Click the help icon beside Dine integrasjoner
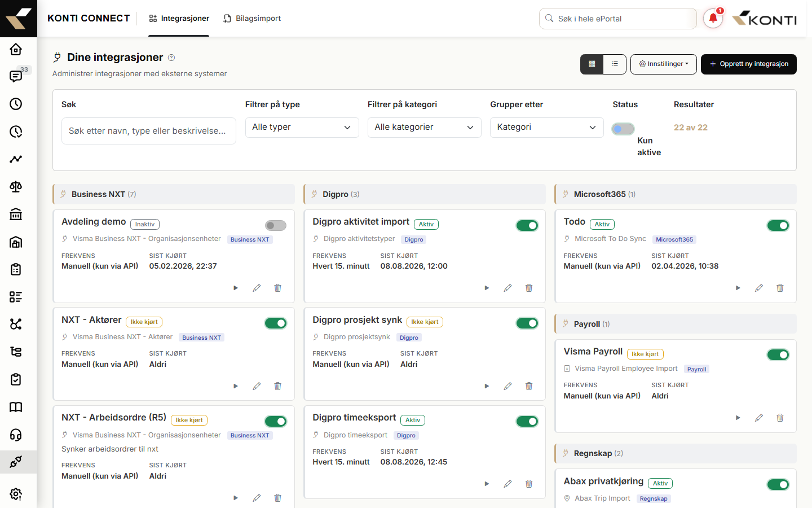 [171, 58]
